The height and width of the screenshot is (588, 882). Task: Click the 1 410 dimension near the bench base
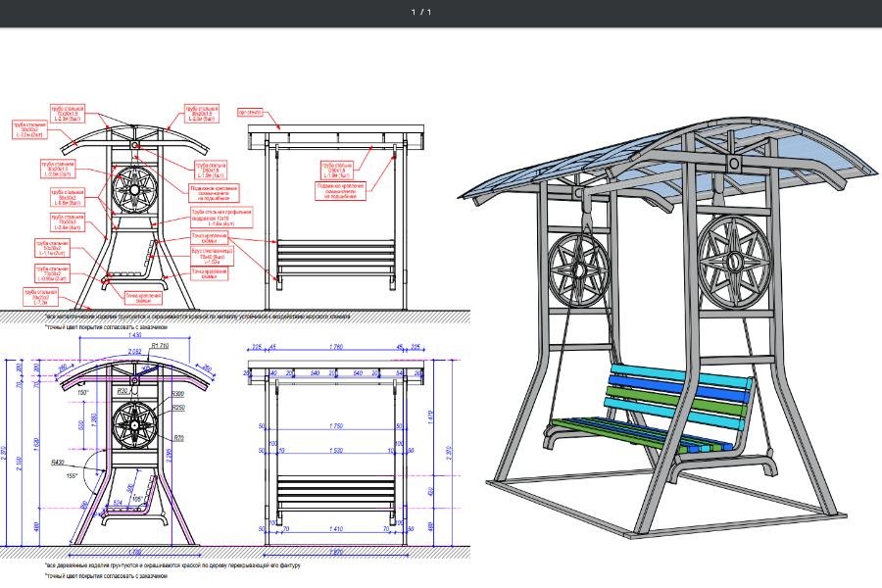[x=338, y=529]
